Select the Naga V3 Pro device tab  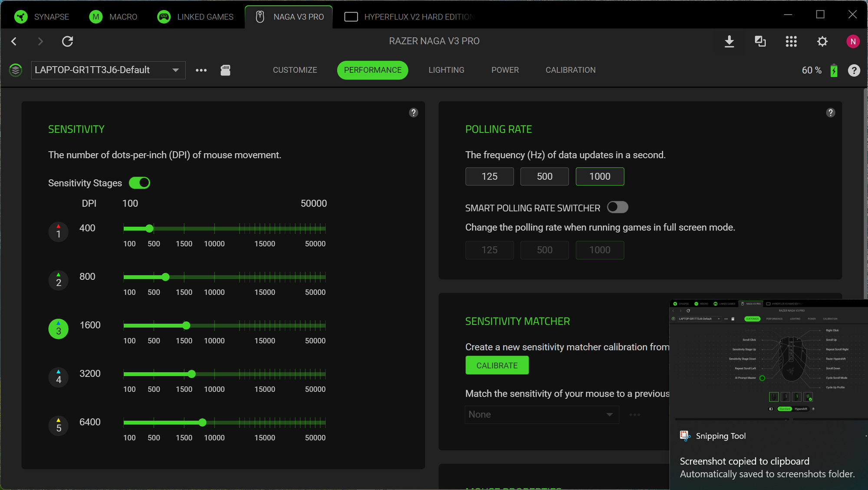point(289,17)
